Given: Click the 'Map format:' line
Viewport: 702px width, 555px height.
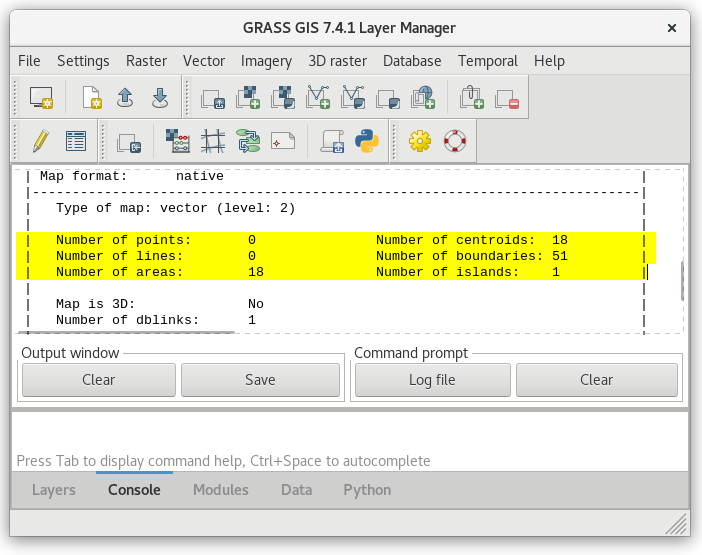Looking at the screenshot, I should tap(132, 176).
